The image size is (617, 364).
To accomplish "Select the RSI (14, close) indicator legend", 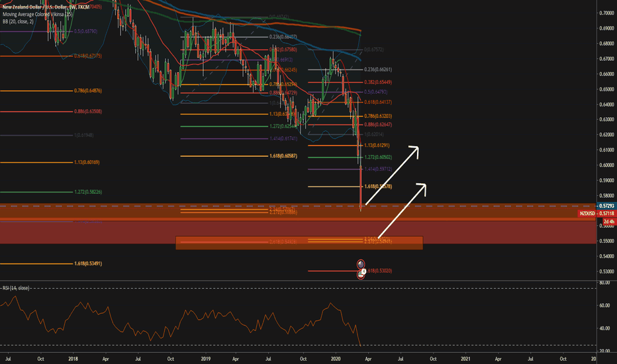I will (16, 288).
